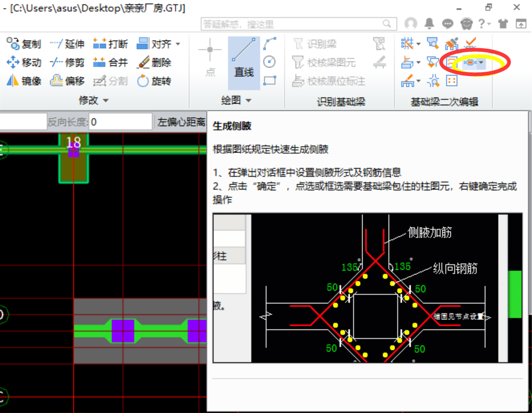This screenshot has height=413, width=532.
Task: Click the 复制 (copy) tool
Action: tap(24, 44)
